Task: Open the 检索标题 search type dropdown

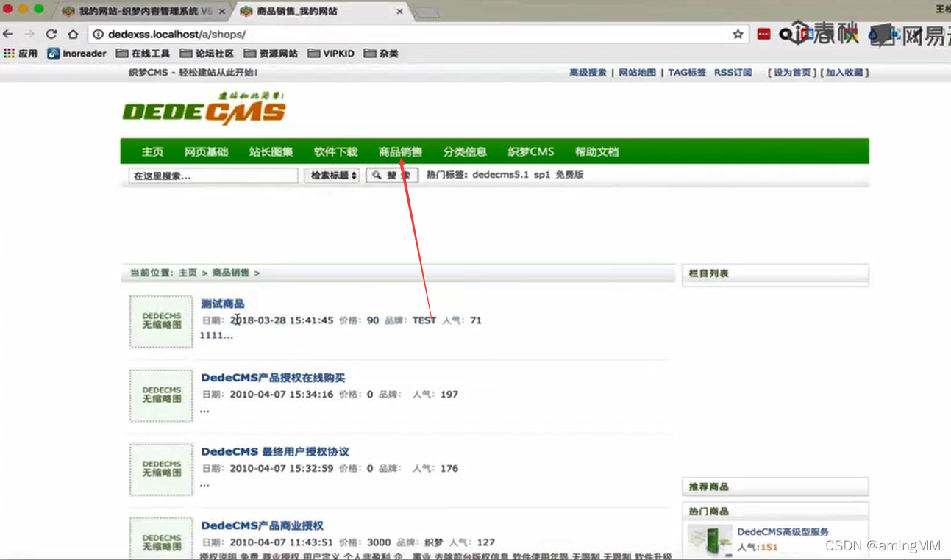Action: [331, 175]
